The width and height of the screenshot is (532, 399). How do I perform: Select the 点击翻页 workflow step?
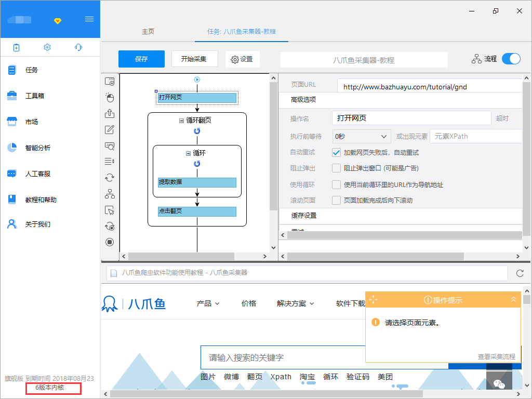(197, 211)
